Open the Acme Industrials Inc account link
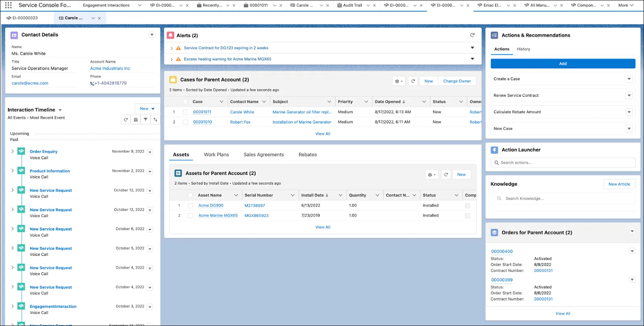Viewport: 644px width, 326px height. point(110,68)
